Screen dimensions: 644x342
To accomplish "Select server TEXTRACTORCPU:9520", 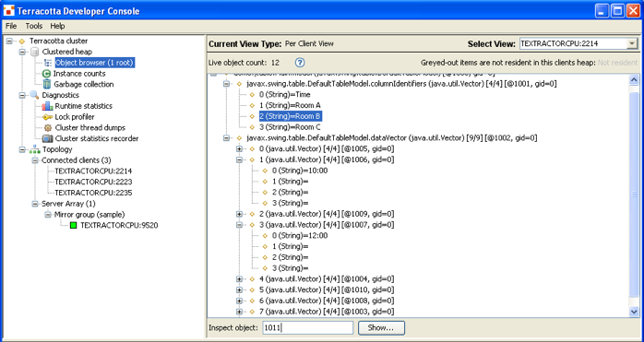I will [x=119, y=226].
